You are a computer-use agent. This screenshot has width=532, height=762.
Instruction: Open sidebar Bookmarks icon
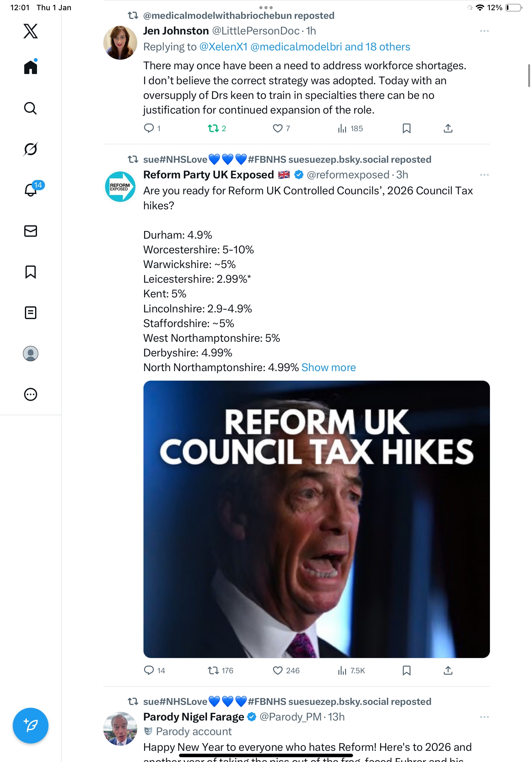click(31, 272)
